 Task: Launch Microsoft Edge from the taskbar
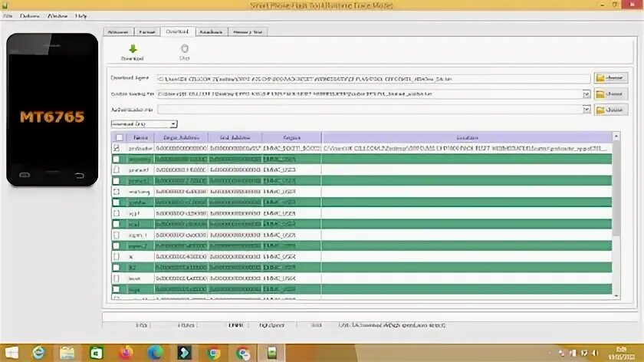155,353
